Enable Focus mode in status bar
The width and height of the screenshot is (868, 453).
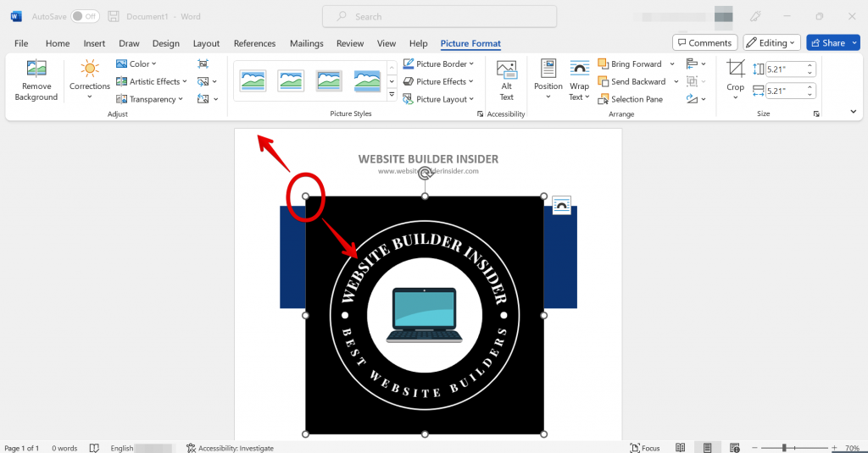point(645,448)
